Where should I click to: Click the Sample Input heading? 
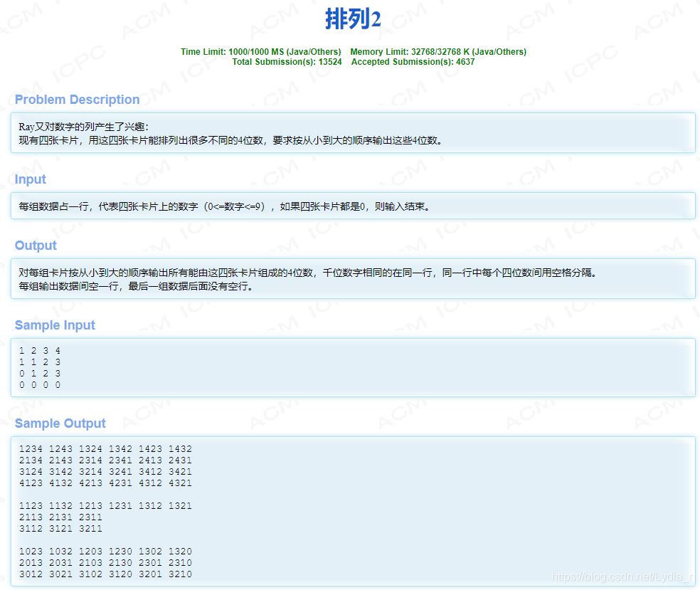55,325
